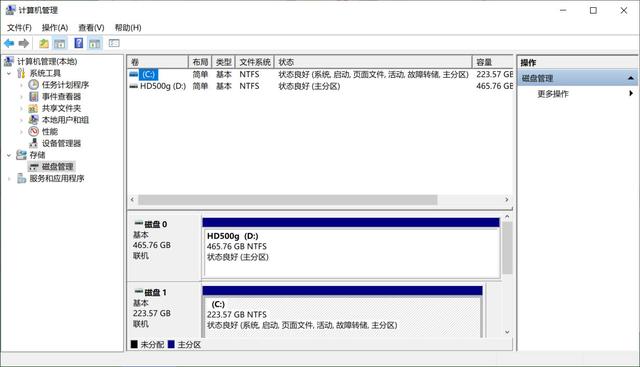Expand the 本地用户和组 node arrow
Screen dimensions: 640x367
pyautogui.click(x=21, y=120)
